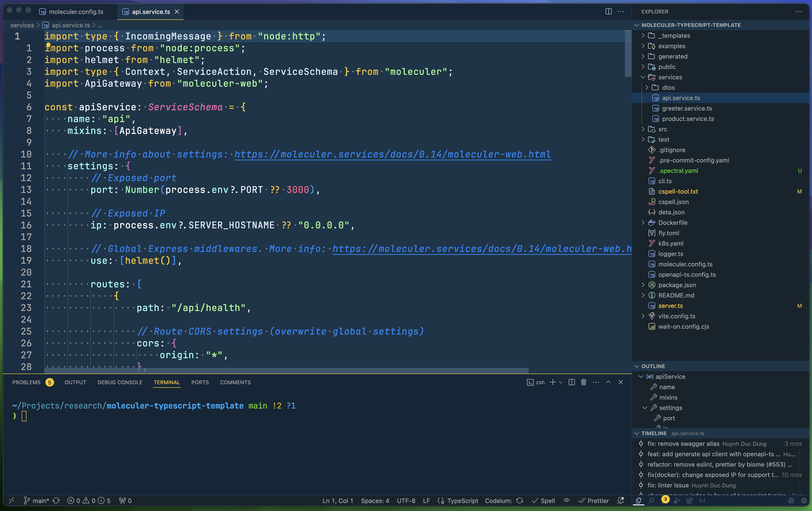Image resolution: width=812 pixels, height=511 pixels.
Task: Kill terminal with the trash icon
Action: pos(584,382)
